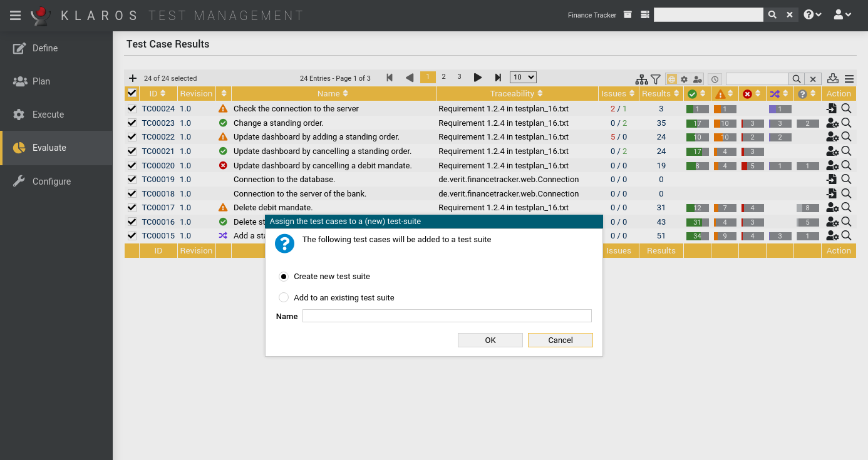Click the OK button in the dialog
Viewport: 868px width, 460px height.
[490, 340]
